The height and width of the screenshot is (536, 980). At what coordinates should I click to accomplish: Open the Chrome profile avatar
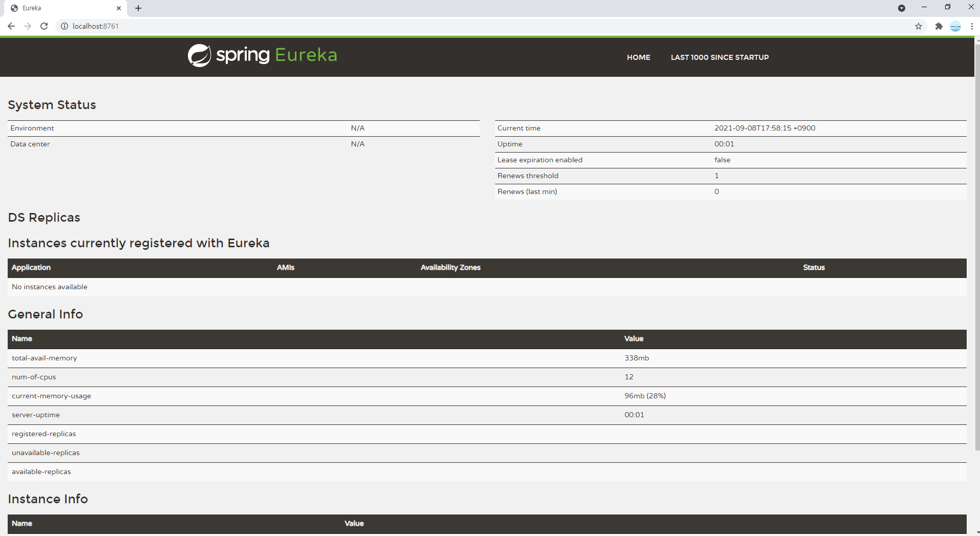(x=955, y=26)
